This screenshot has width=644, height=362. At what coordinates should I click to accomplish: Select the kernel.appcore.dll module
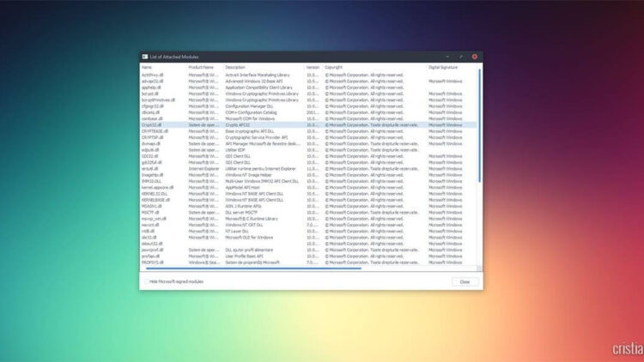158,188
